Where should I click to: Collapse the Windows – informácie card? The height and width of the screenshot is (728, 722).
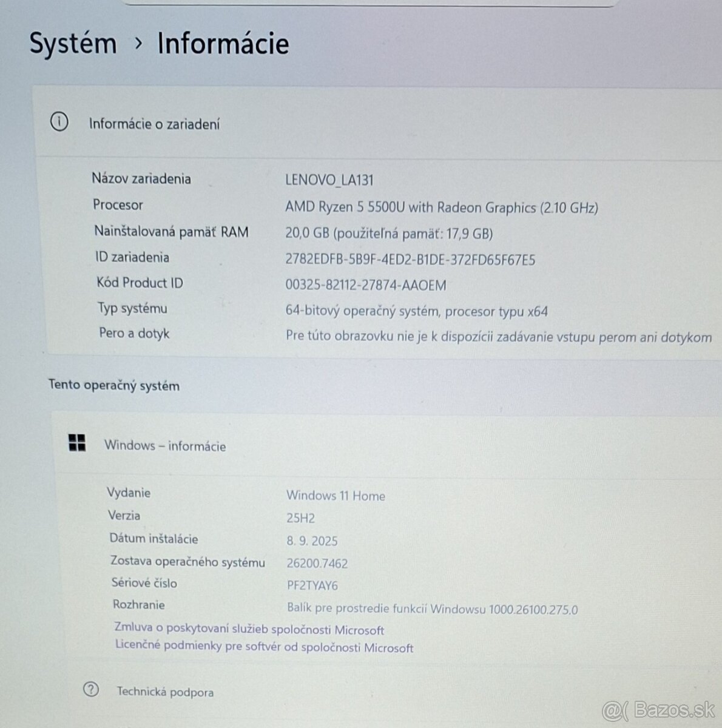pyautogui.click(x=165, y=445)
